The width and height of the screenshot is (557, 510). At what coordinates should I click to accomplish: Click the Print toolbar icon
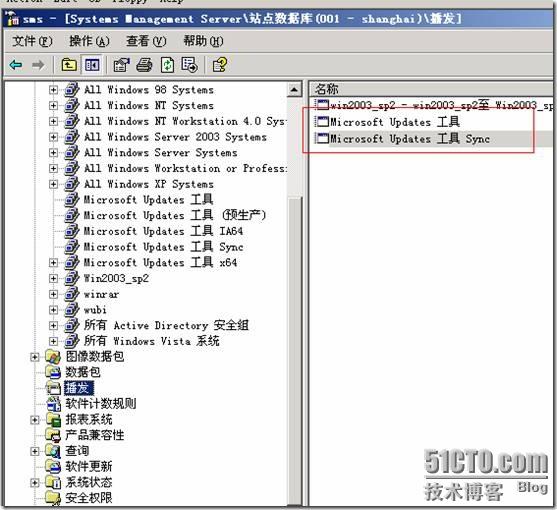point(145,65)
